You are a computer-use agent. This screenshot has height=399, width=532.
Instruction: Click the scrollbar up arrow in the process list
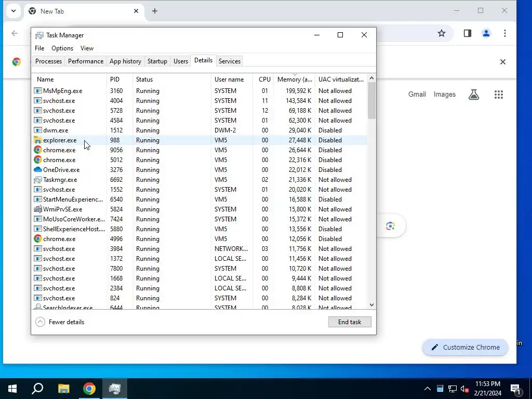click(371, 78)
